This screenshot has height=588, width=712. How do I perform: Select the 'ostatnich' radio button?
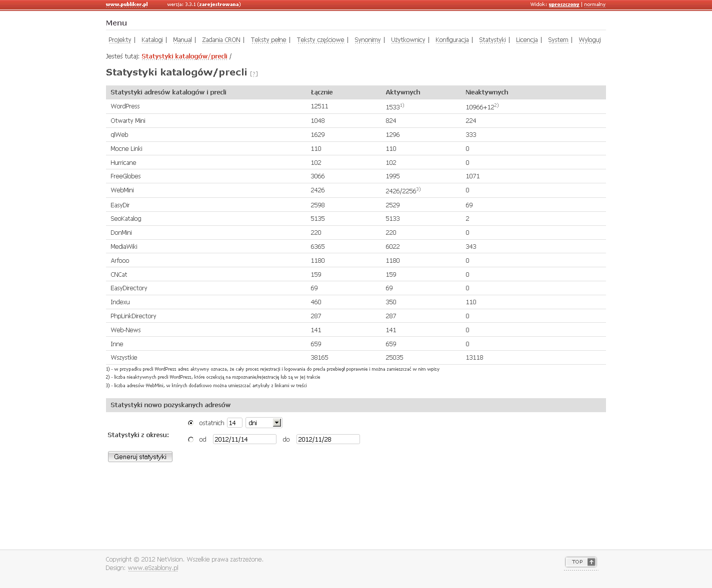(190, 423)
